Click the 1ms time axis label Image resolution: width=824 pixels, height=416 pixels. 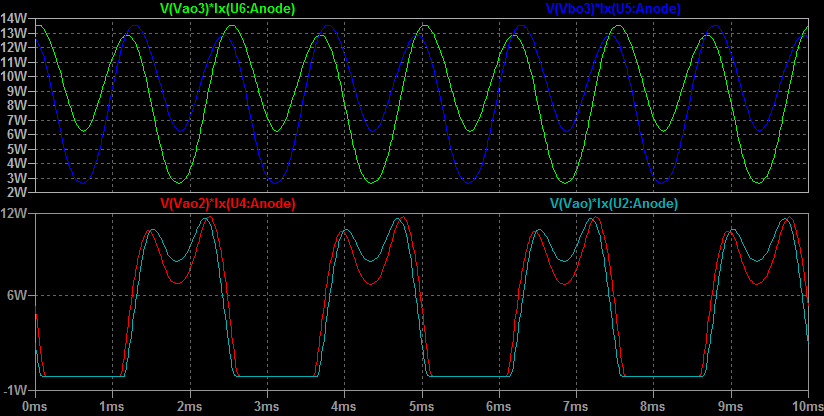coord(112,407)
